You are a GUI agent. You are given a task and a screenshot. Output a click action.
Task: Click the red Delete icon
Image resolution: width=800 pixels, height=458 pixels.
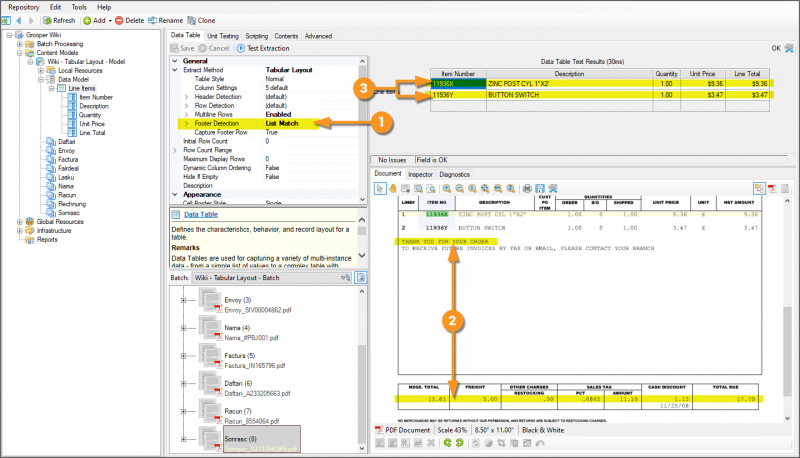click(x=121, y=20)
